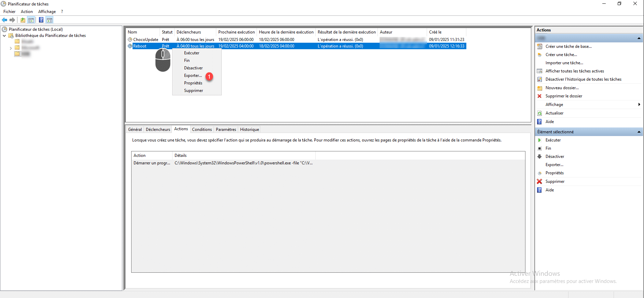The image size is (644, 298).
Task: Open the Affichage submenu arrow in Actions
Action: [x=639, y=105]
